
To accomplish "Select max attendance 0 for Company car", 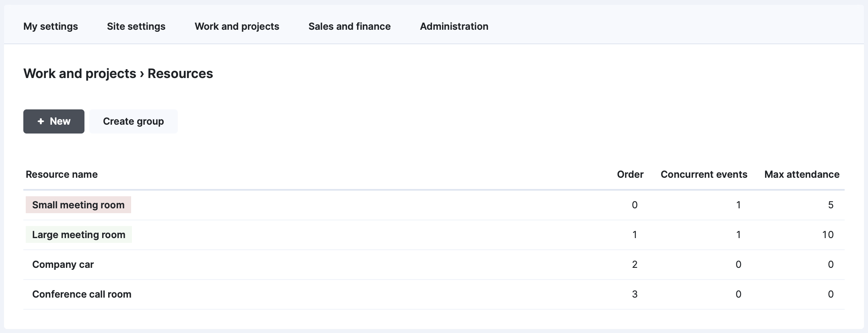I will 831,265.
